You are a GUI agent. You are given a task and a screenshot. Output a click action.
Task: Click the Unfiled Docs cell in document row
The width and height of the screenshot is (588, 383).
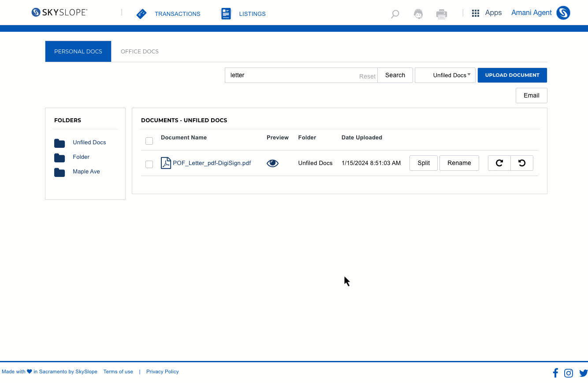pos(316,163)
